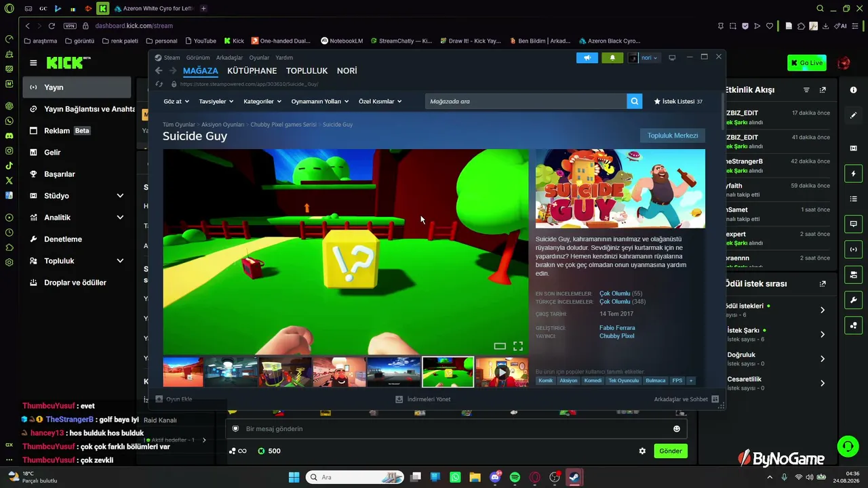Viewport: 868px width, 488px height.
Task: Click in the Mağazada ara search field
Action: (526, 101)
